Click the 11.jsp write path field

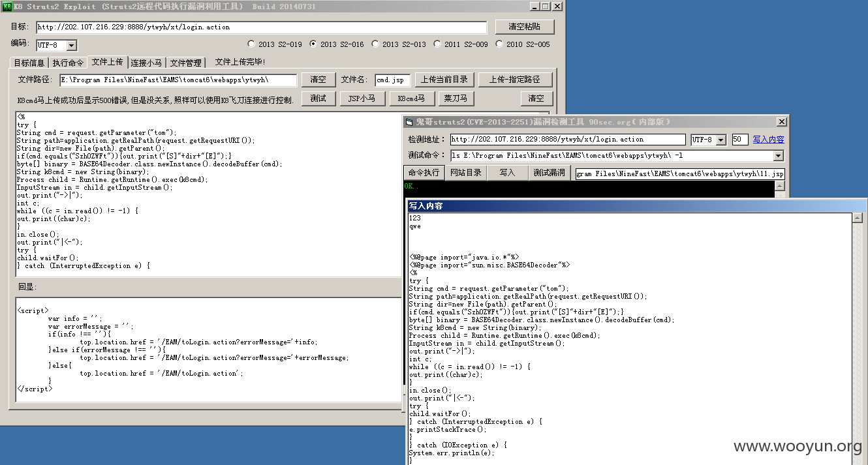679,174
